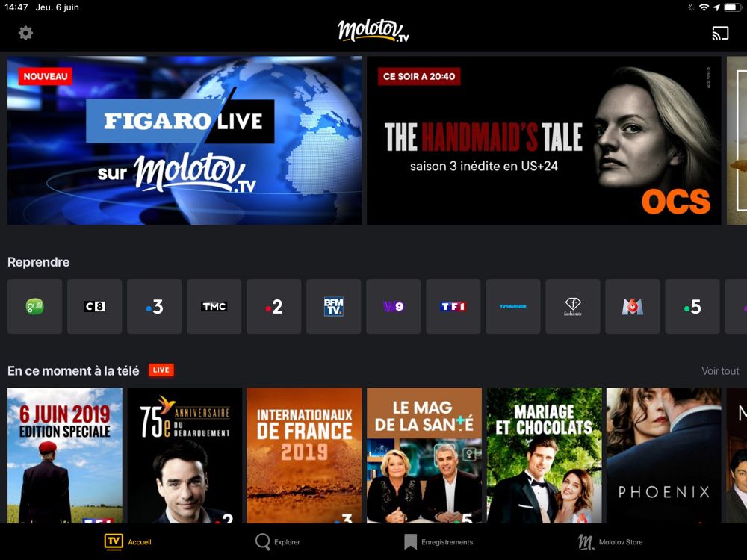Screen dimensions: 747x560
Task: Tap the CE SOIR A 20:40 badge
Action: [x=419, y=76]
